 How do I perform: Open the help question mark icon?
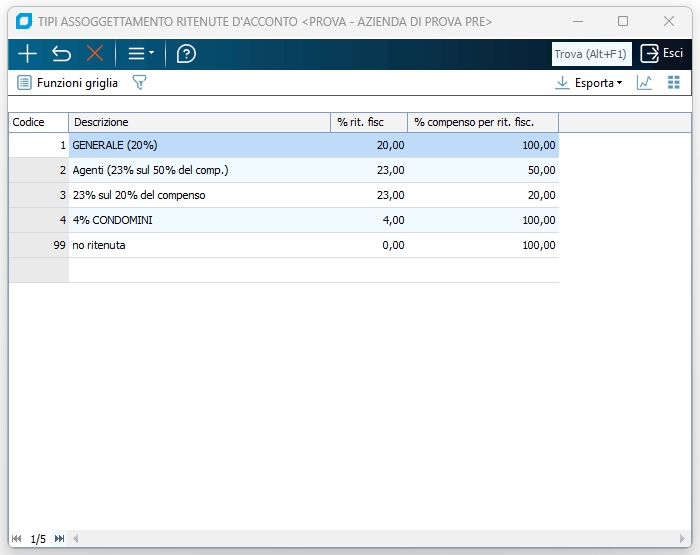point(186,54)
